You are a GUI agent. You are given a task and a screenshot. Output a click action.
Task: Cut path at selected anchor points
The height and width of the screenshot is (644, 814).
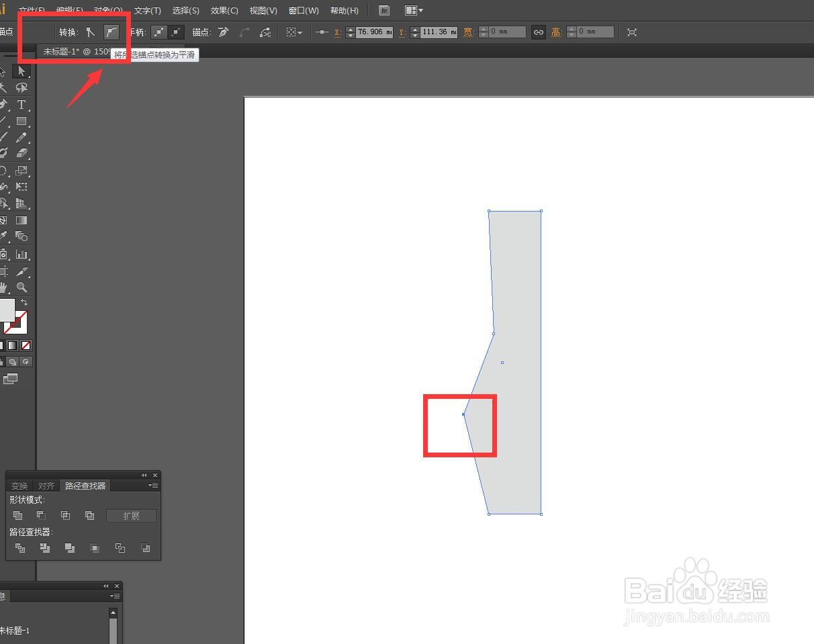click(x=265, y=32)
